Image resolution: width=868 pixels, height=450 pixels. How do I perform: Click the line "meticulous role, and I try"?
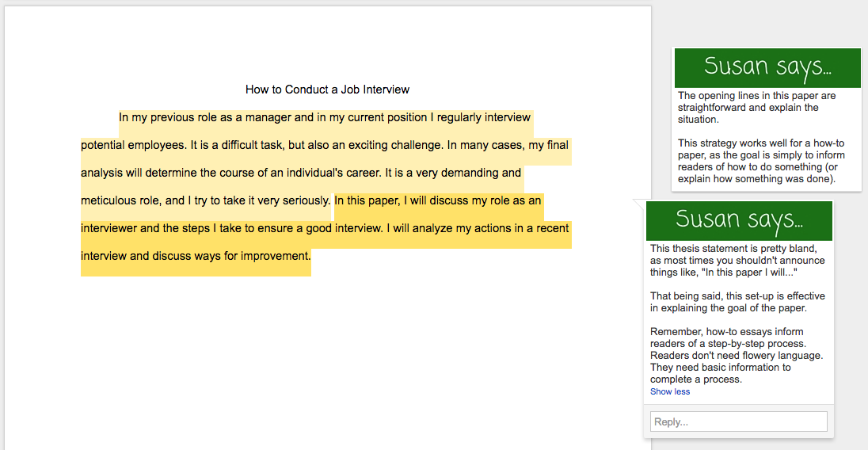click(x=205, y=200)
